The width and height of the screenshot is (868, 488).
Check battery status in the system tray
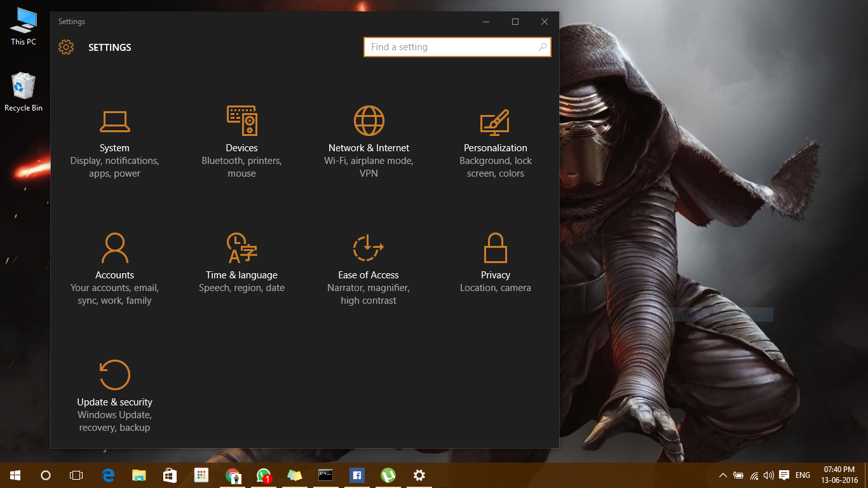tap(738, 475)
